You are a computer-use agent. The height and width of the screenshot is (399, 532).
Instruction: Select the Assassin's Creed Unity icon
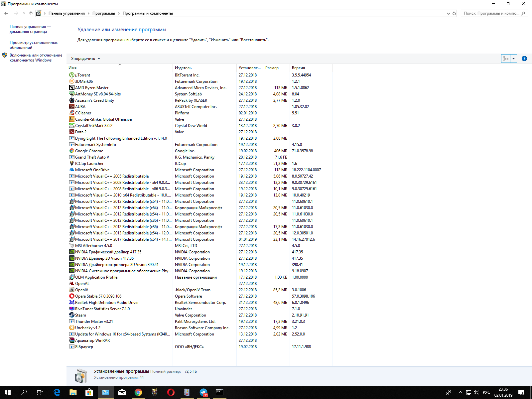click(x=71, y=100)
